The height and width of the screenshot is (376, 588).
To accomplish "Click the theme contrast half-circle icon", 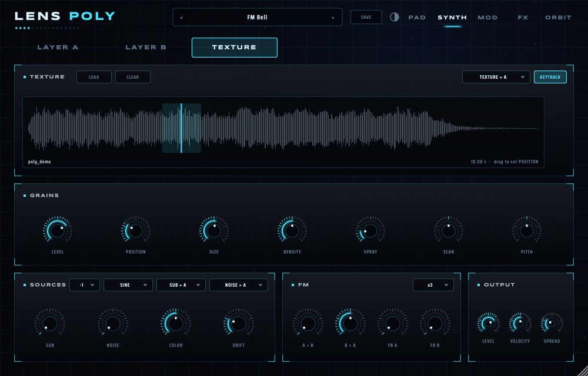I will (394, 17).
